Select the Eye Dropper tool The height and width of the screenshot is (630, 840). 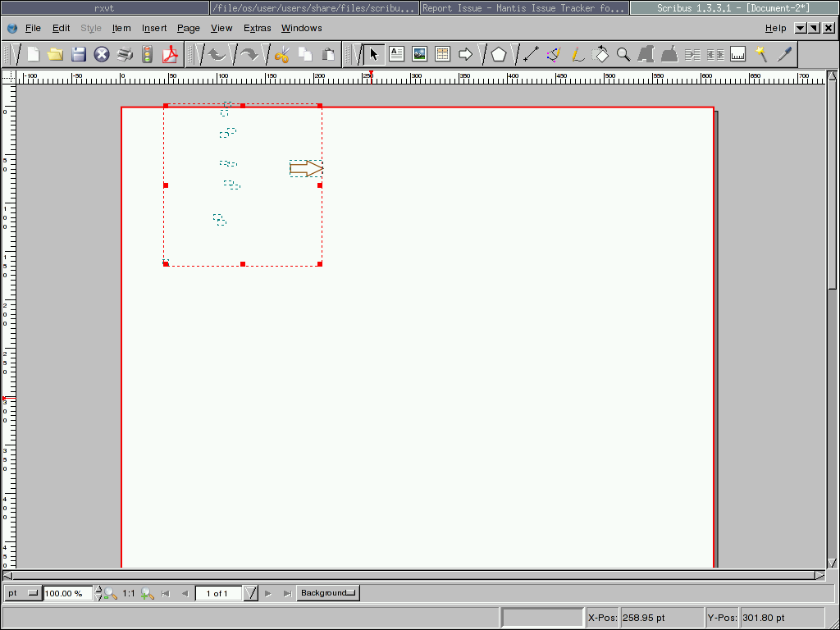(x=785, y=55)
